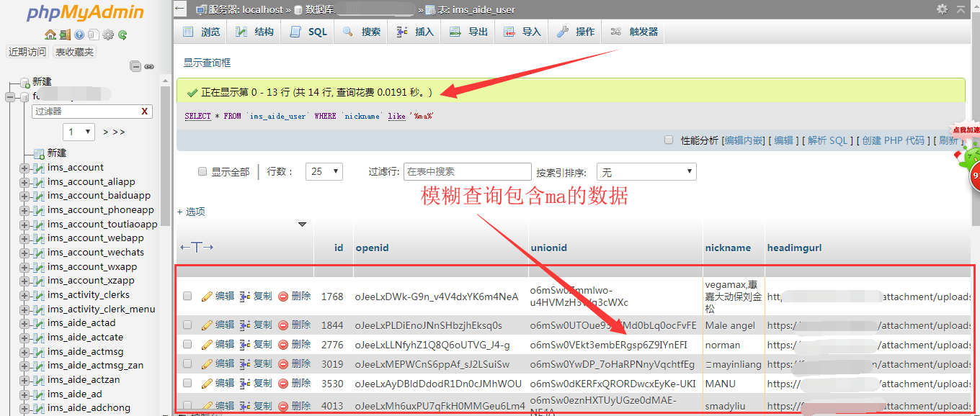Edit the row with id 3019
The height and width of the screenshot is (416, 980).
[218, 364]
